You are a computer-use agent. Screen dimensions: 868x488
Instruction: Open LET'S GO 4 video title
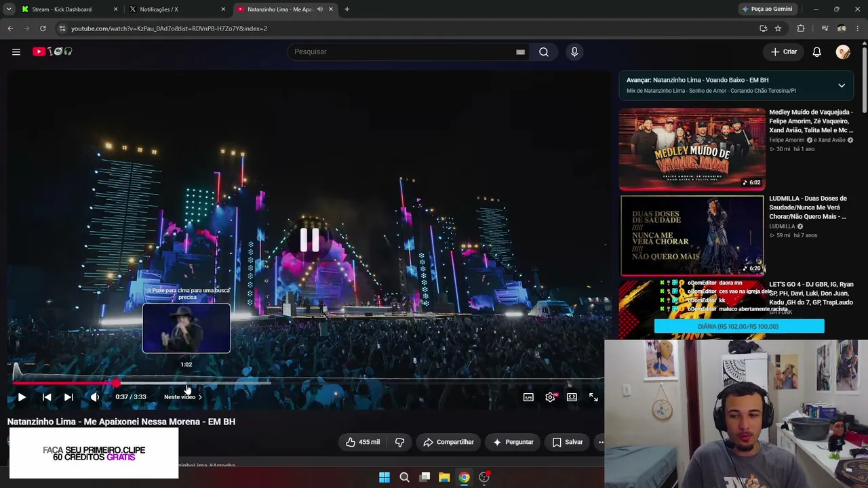point(811,293)
